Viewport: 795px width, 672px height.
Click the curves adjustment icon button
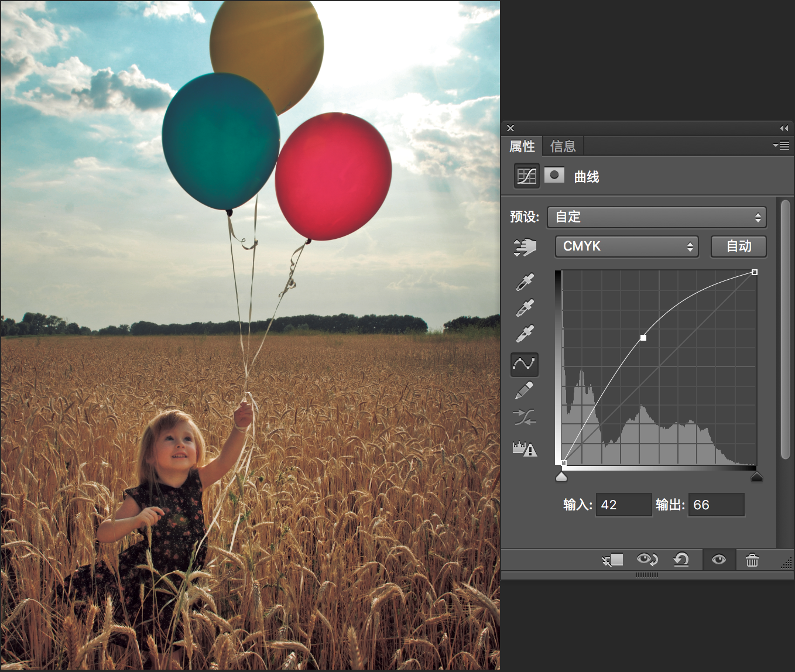(x=527, y=176)
